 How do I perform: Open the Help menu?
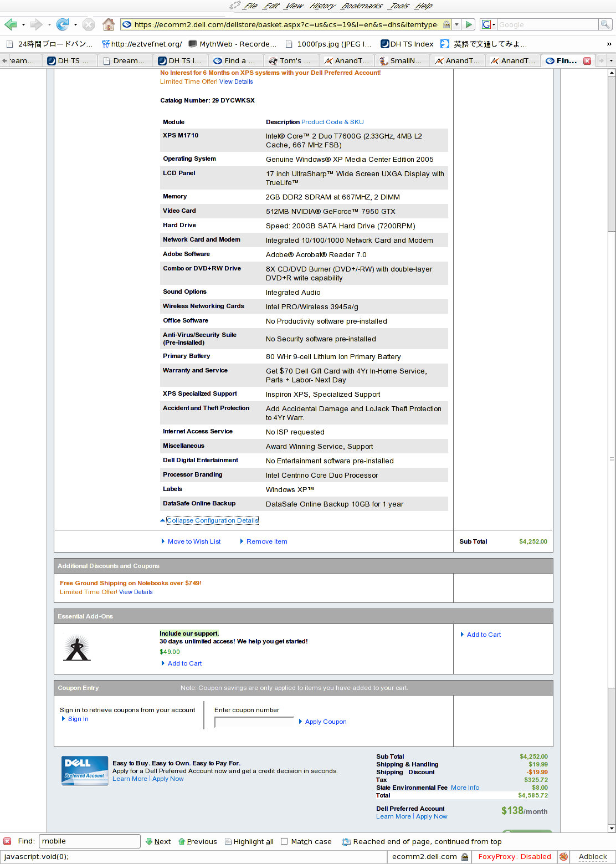pos(424,6)
